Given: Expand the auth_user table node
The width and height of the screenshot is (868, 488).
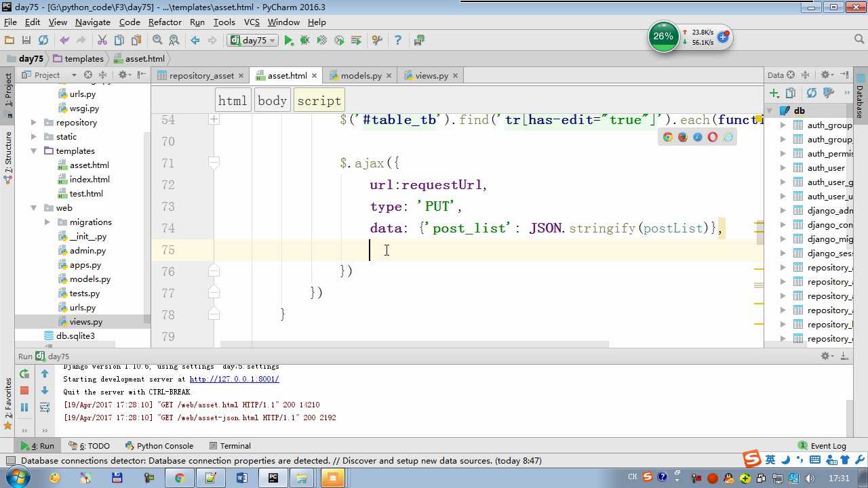Looking at the screenshot, I should point(783,168).
